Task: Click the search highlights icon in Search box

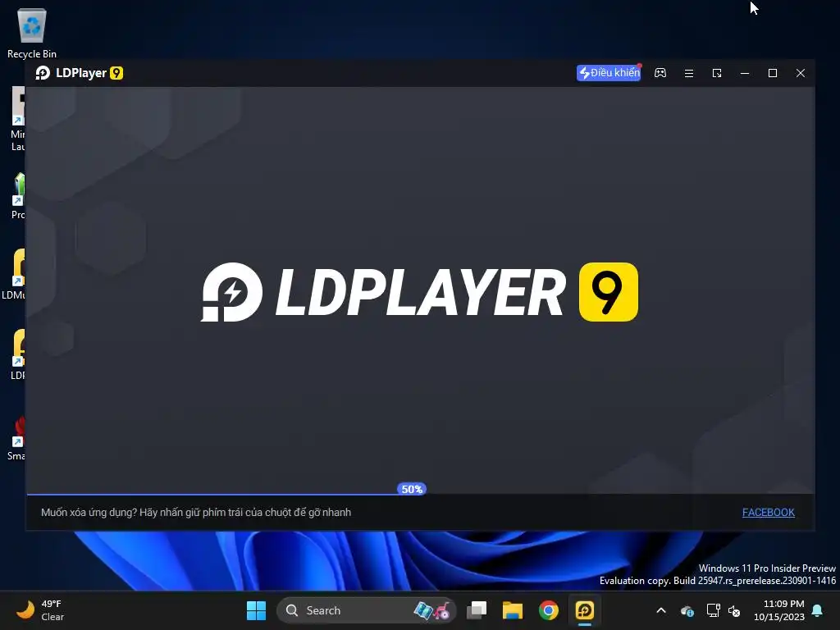Action: pyautogui.click(x=431, y=610)
